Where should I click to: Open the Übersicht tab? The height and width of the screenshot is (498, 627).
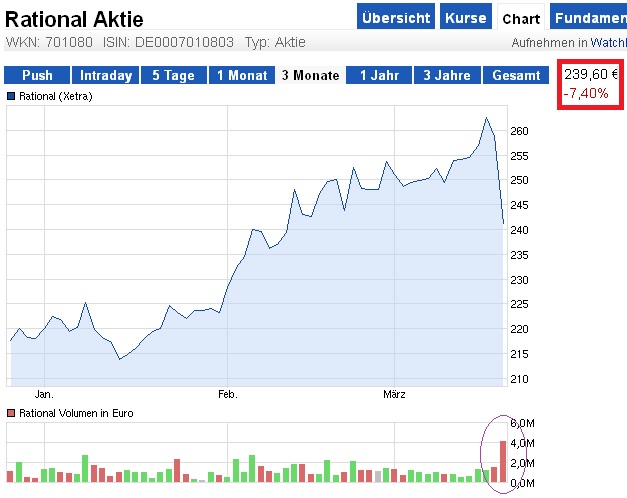pos(396,18)
